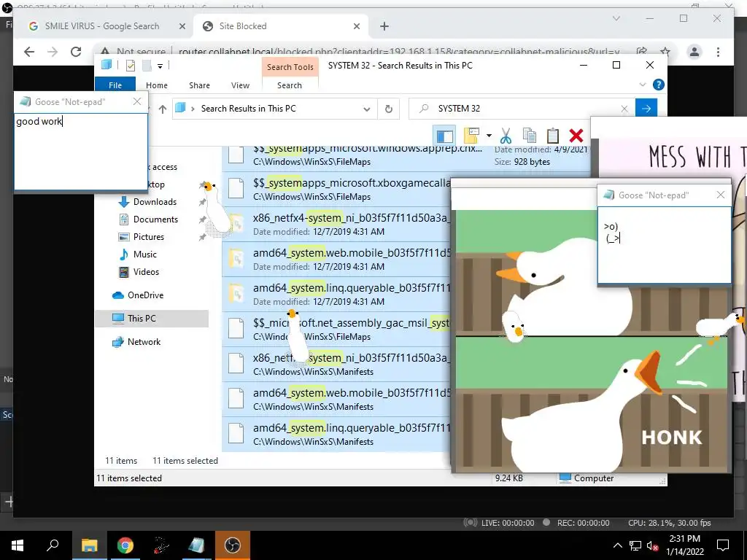Click the Cut scissors icon
Viewport: 747px width, 560px height.
506,136
